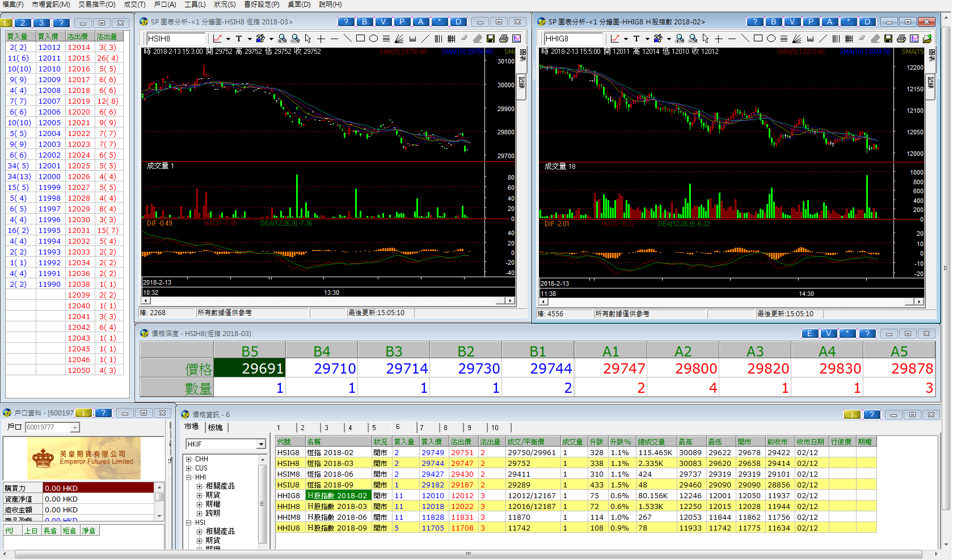The width and height of the screenshot is (953, 560).
Task: Collapse HHI tree node
Action: coord(189,477)
